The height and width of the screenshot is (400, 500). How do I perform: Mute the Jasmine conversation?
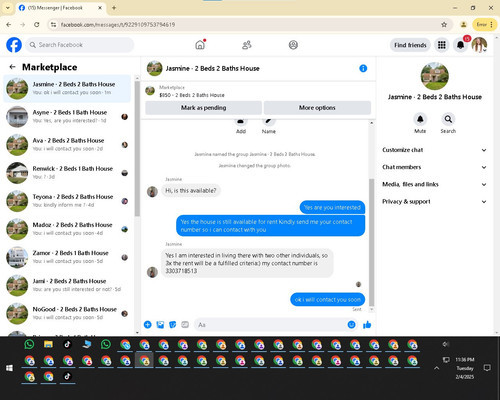pyautogui.click(x=420, y=119)
